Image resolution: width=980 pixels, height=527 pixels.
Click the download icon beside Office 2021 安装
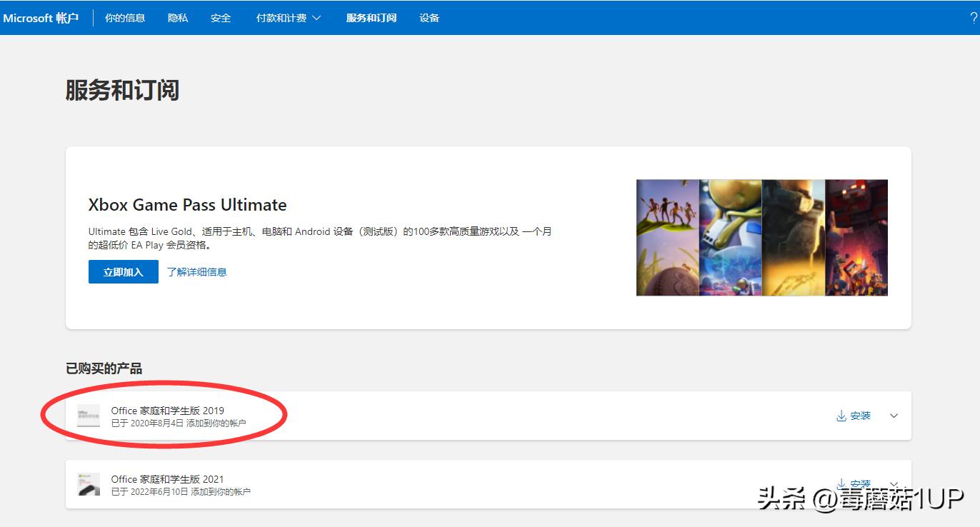coord(841,483)
